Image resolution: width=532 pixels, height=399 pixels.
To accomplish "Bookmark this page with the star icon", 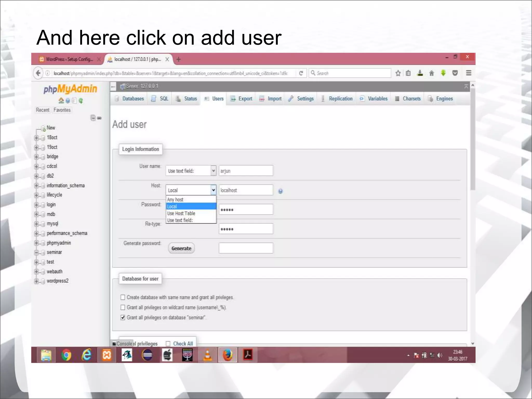I will pyautogui.click(x=398, y=73).
